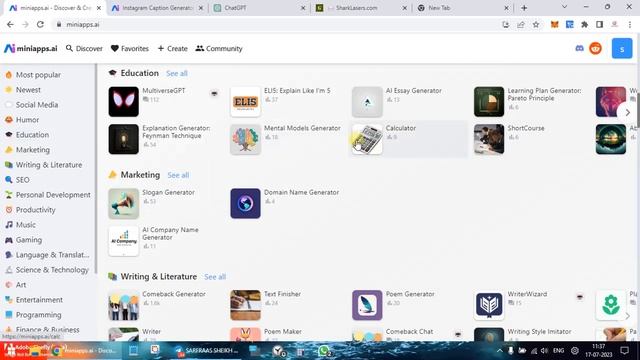Open the Calculator app icon
This screenshot has height=360, width=640.
point(367,139)
